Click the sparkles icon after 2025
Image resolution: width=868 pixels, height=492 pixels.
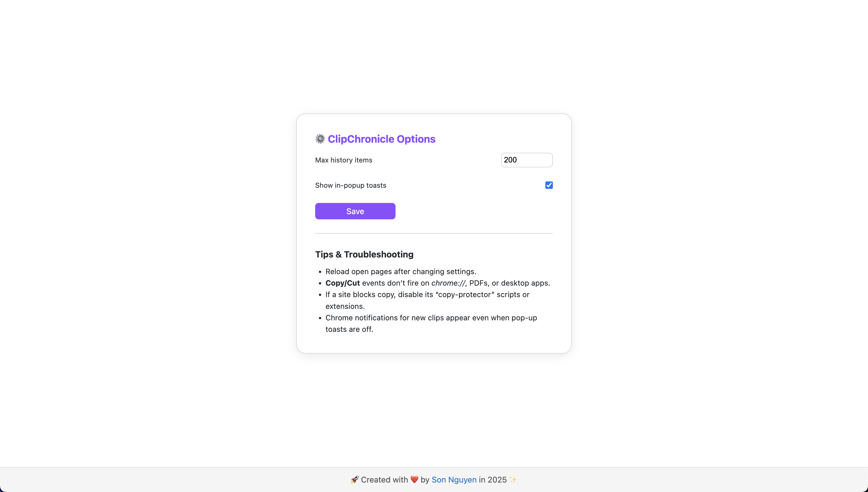[513, 479]
